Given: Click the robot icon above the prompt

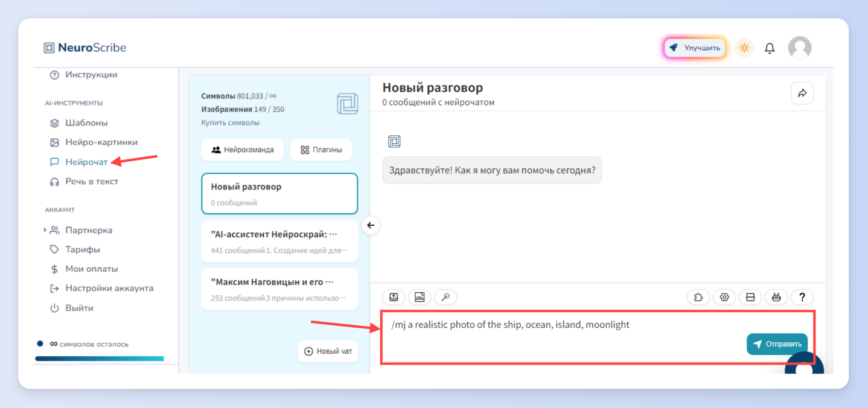Looking at the screenshot, I should point(776,297).
